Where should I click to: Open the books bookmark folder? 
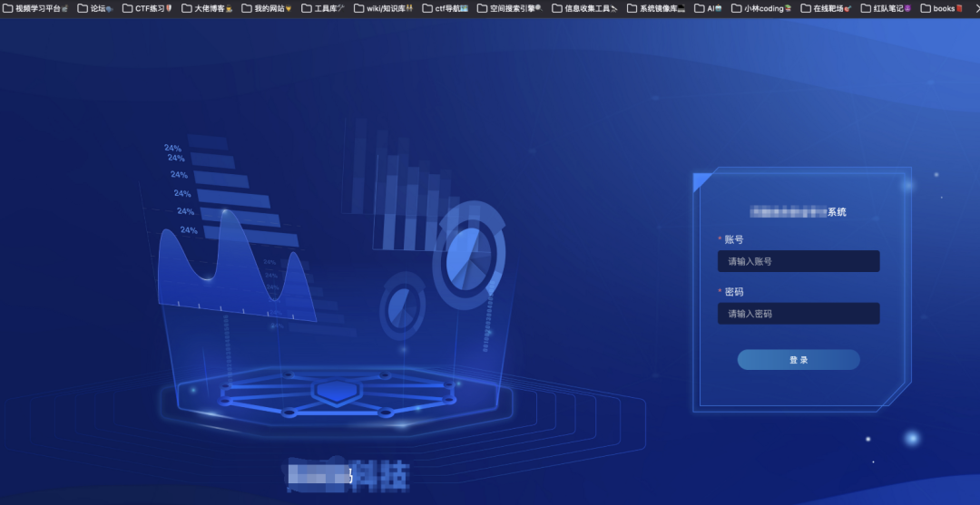941,9
